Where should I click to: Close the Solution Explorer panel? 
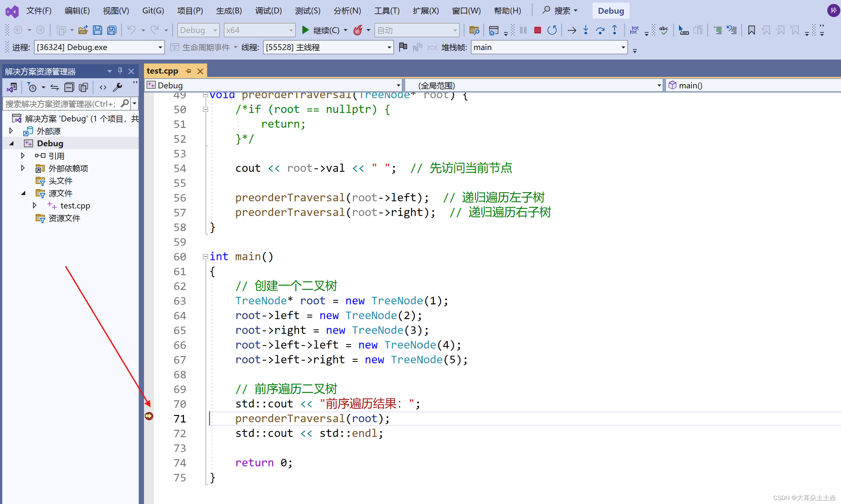[x=131, y=71]
